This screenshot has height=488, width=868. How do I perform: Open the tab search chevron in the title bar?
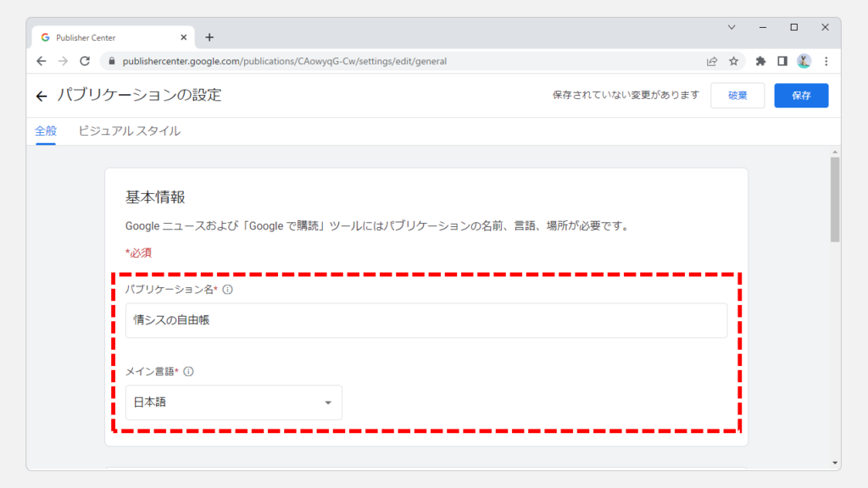pos(732,27)
